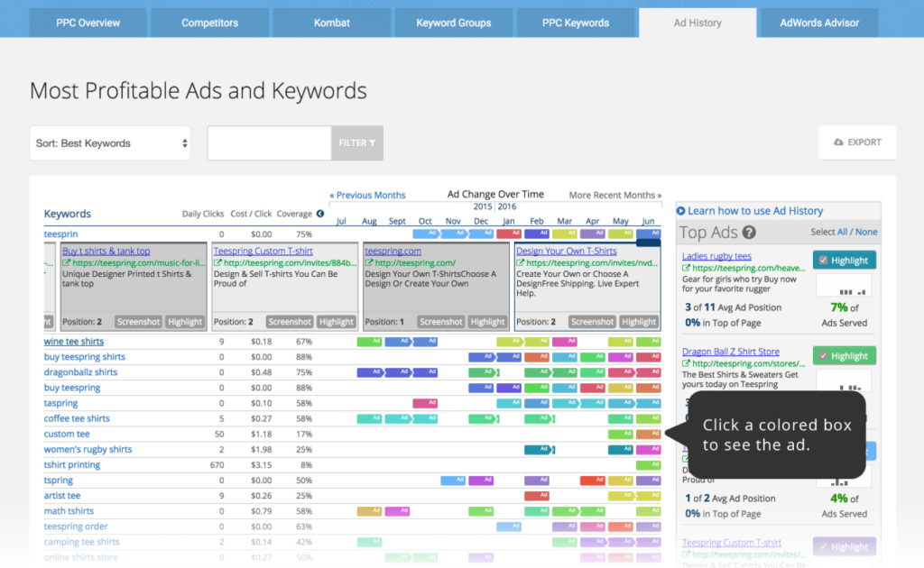Click the Ladies rugby tees mini bar chart

point(844,286)
